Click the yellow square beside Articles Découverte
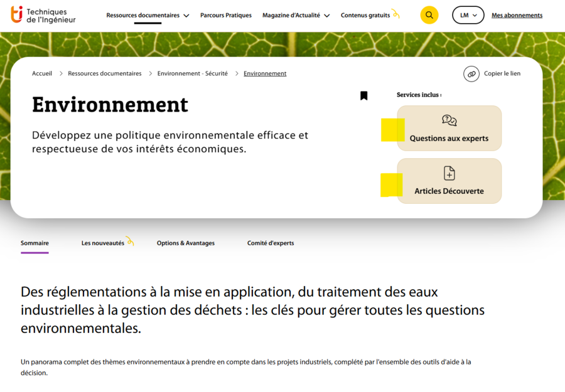The width and height of the screenshot is (565, 392). [391, 185]
